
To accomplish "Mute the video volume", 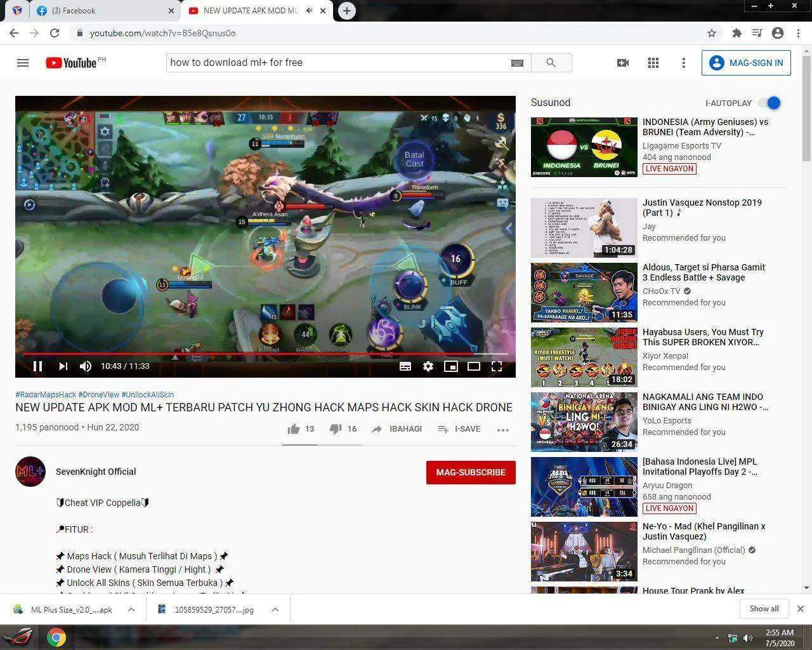I will 86,366.
